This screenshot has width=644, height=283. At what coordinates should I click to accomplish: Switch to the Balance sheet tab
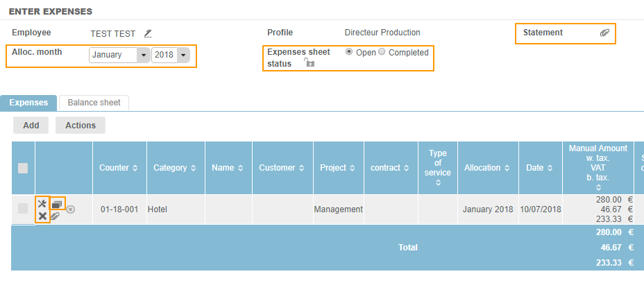pos(94,103)
